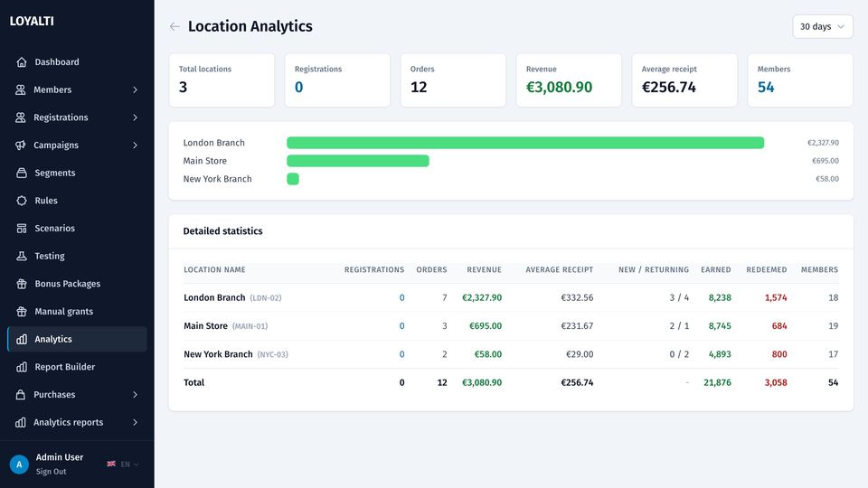This screenshot has width=868, height=488.
Task: Click the Analytics reports chart icon
Action: (x=21, y=422)
